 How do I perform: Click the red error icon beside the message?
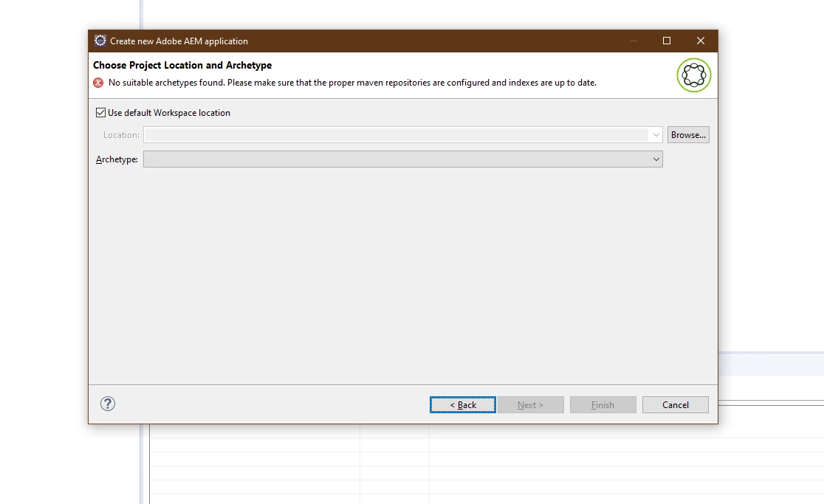[x=98, y=83]
